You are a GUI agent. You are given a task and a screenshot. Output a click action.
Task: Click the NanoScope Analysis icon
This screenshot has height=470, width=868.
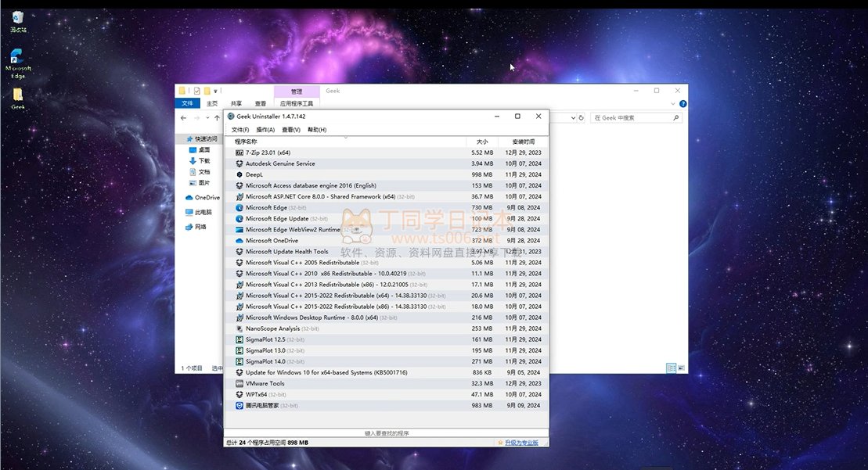(240, 328)
